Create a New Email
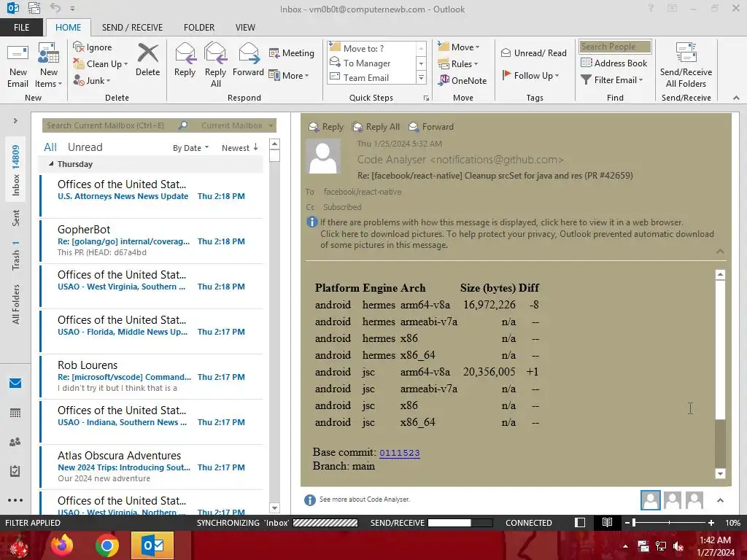747x560 pixels. [18, 66]
